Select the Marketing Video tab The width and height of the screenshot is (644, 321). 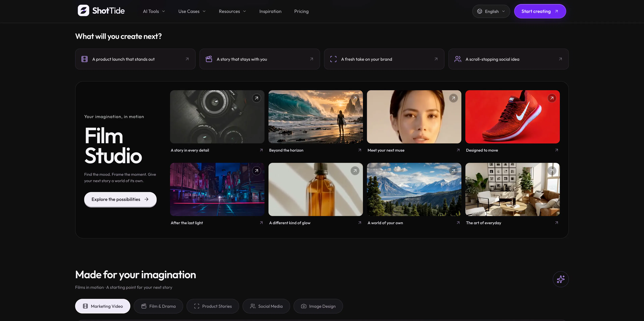(102, 306)
